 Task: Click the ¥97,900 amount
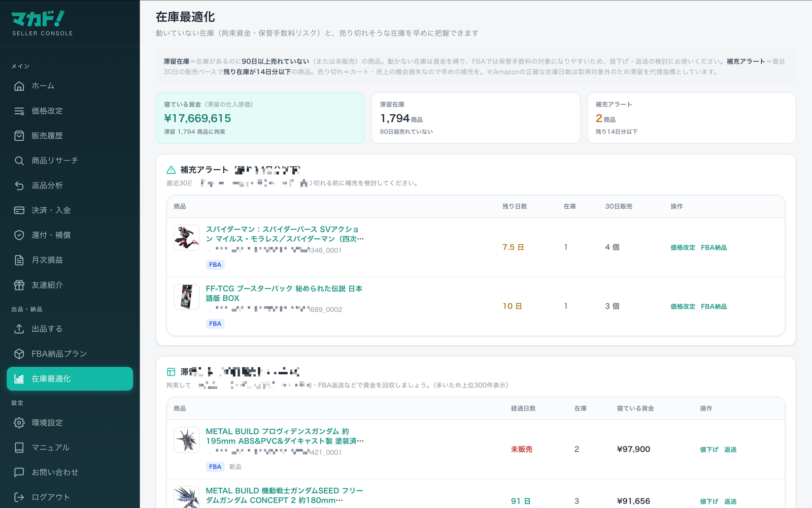(633, 449)
